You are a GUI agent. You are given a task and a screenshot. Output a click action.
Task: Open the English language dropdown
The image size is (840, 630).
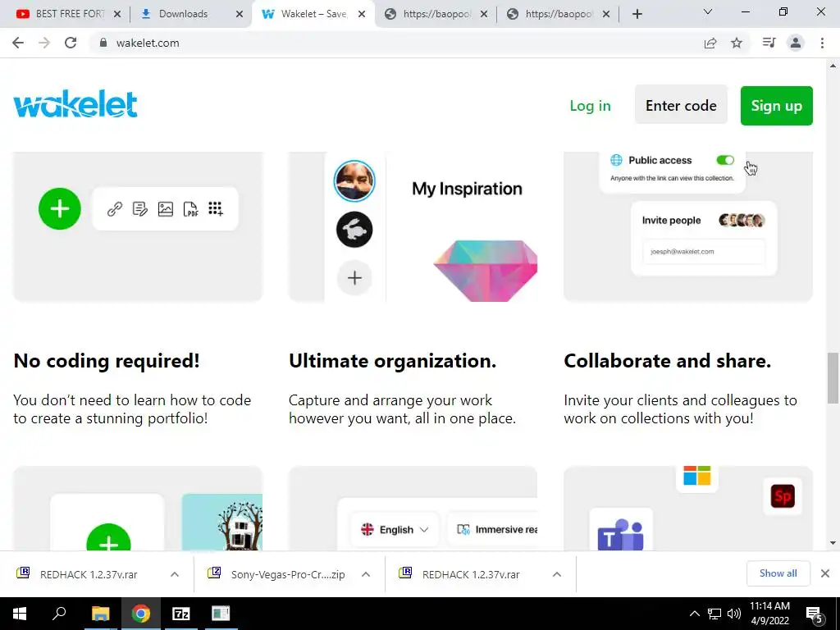click(x=395, y=530)
